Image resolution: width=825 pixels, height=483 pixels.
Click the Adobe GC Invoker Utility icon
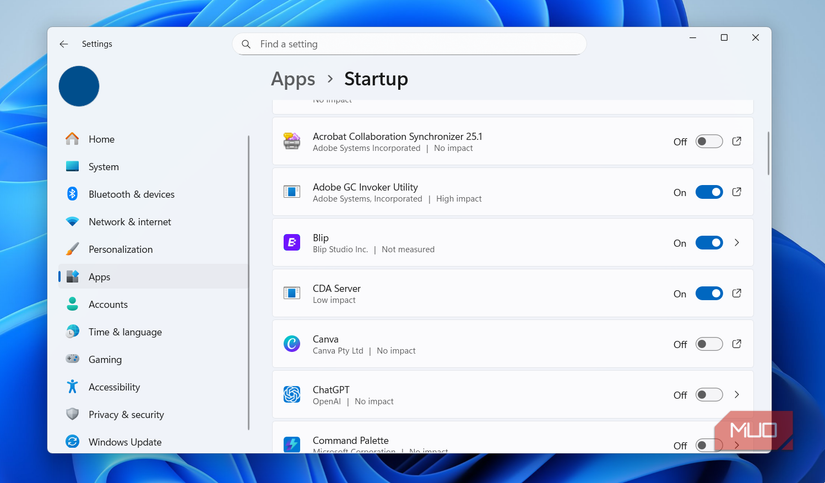coord(291,192)
